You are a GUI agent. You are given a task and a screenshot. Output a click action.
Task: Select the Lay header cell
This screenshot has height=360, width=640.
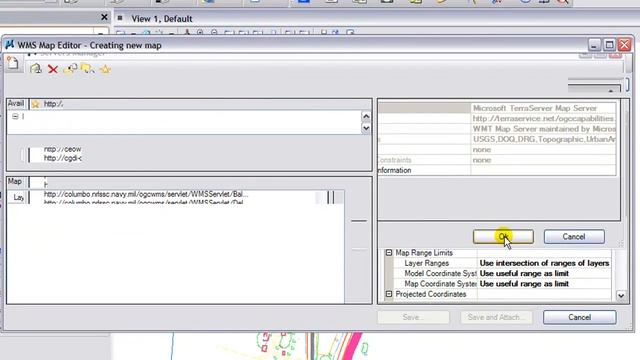tap(18, 198)
